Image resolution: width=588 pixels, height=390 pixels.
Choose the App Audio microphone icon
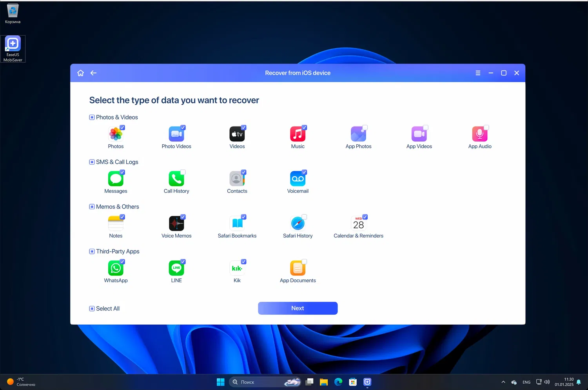pos(480,134)
